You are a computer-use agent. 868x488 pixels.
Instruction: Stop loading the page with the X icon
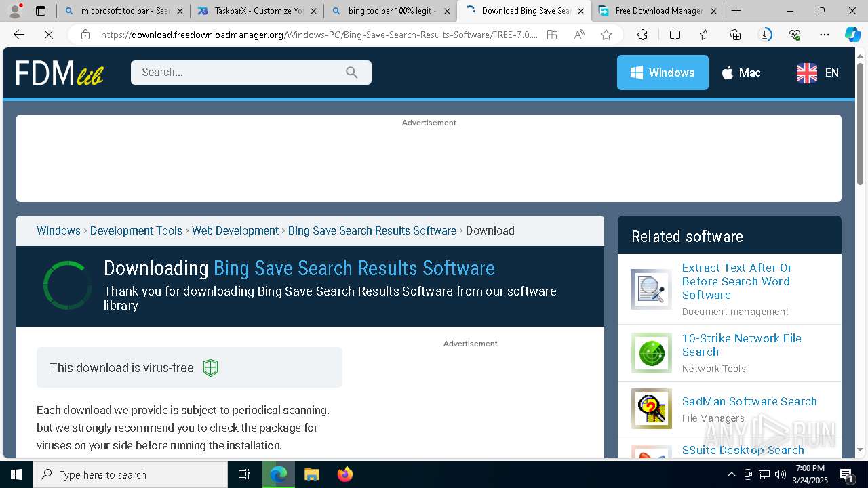click(x=49, y=35)
